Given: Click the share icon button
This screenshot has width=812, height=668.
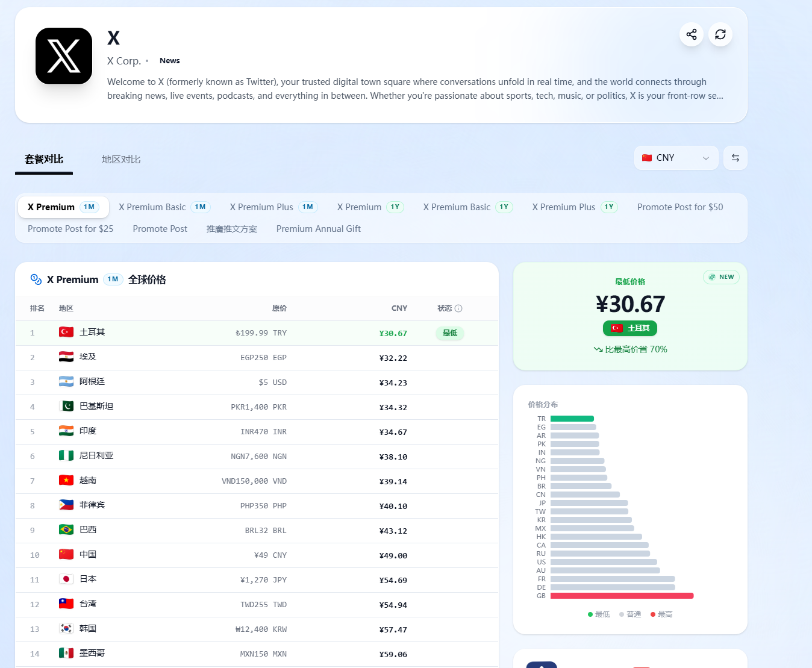Looking at the screenshot, I should point(691,34).
